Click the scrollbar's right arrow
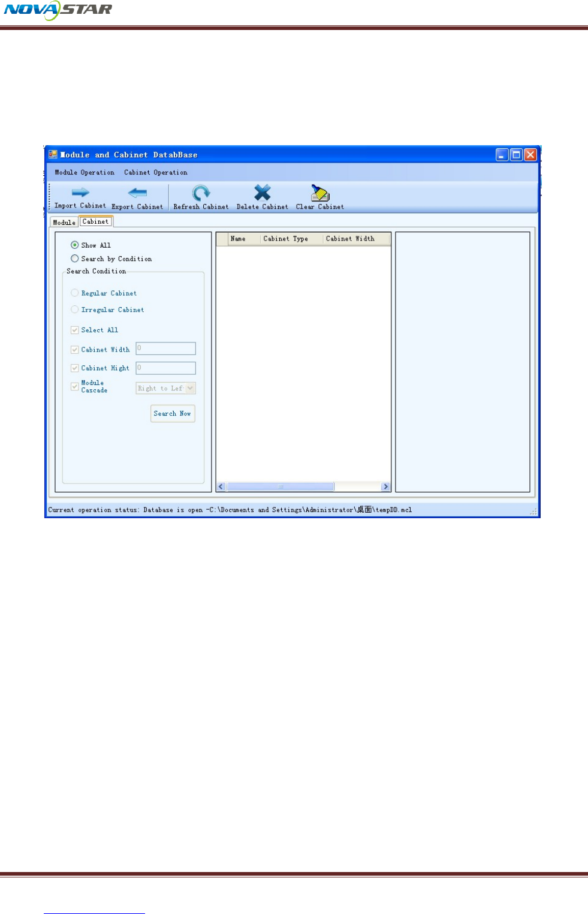 (385, 486)
